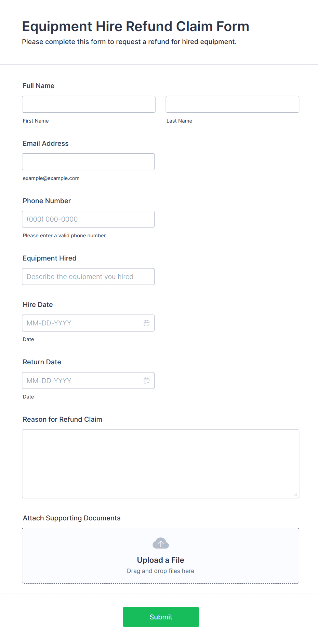Select the Phone Number input box
Viewport: 318px width, 644px height.
[88, 219]
